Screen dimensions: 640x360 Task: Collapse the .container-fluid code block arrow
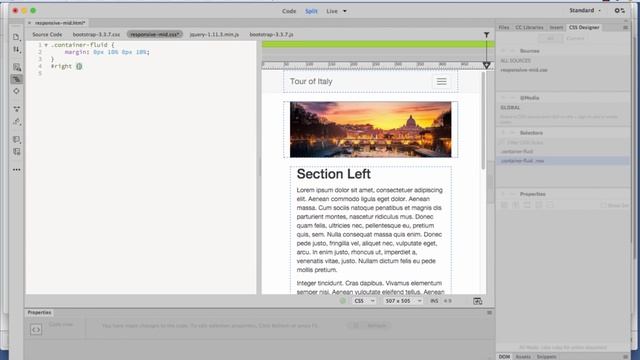pos(46,45)
